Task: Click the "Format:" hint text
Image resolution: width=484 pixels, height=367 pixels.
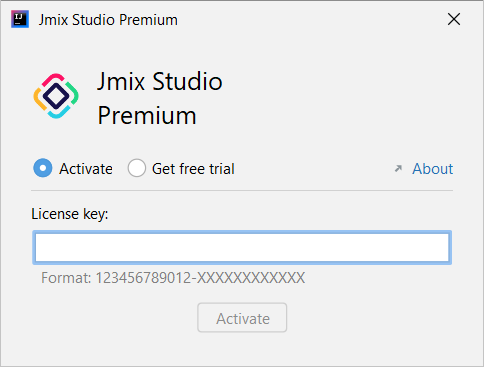Action: (66, 278)
